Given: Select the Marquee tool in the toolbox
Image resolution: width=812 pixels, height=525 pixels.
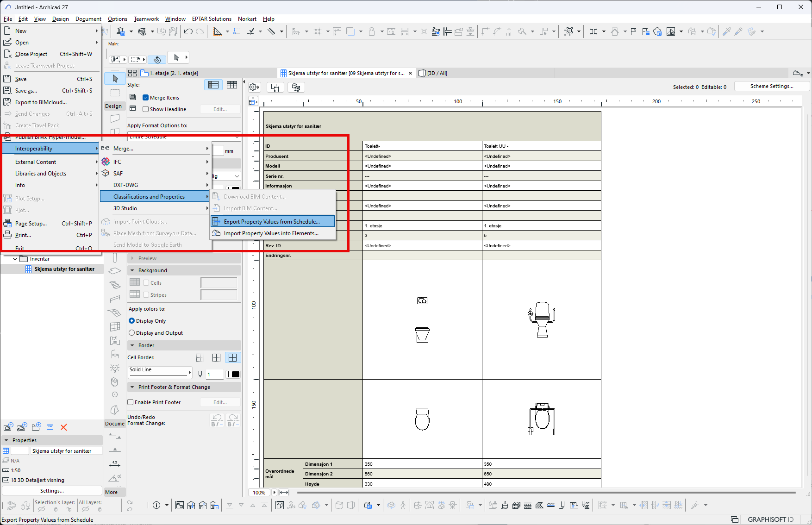Looking at the screenshot, I should pos(115,93).
